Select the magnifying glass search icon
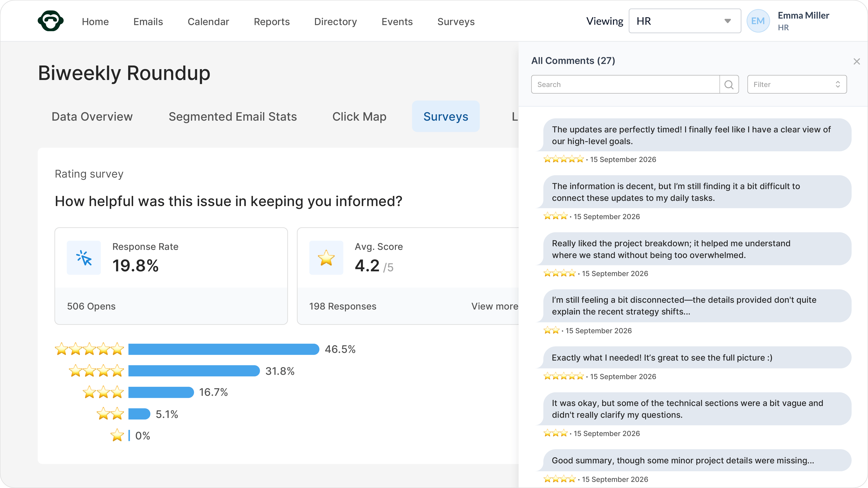Image resolution: width=868 pixels, height=488 pixels. pos(729,84)
